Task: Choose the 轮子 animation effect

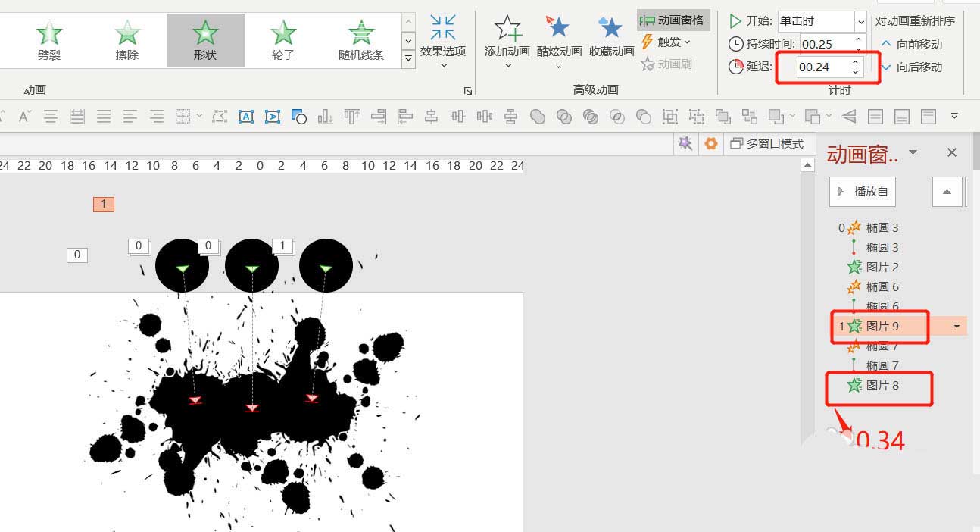Action: 282,39
